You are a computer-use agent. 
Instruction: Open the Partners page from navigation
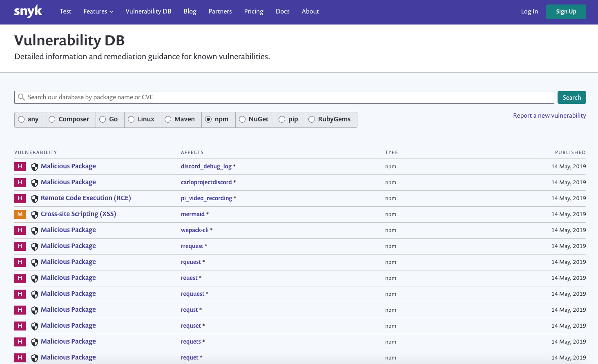tap(220, 11)
